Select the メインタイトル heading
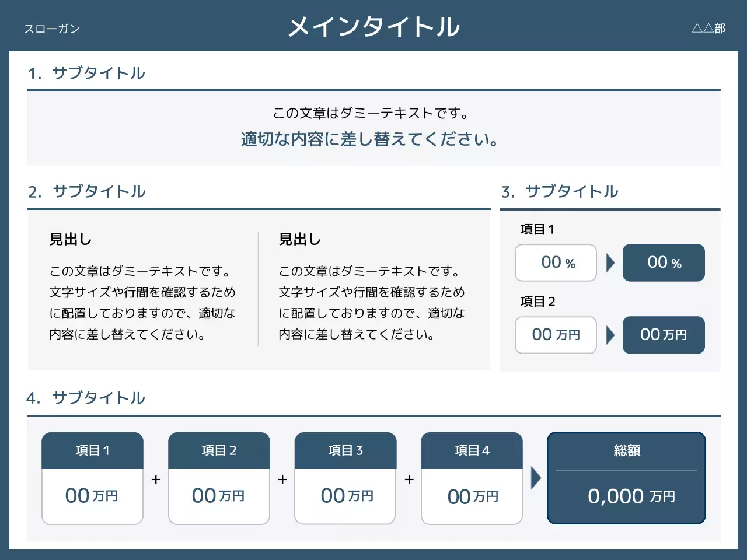 373,27
